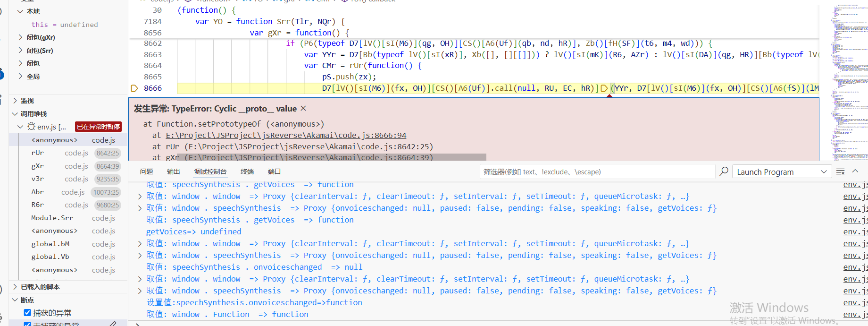This screenshot has height=326, width=868.
Task: Click line number 8665 in the gutter
Action: tap(152, 77)
